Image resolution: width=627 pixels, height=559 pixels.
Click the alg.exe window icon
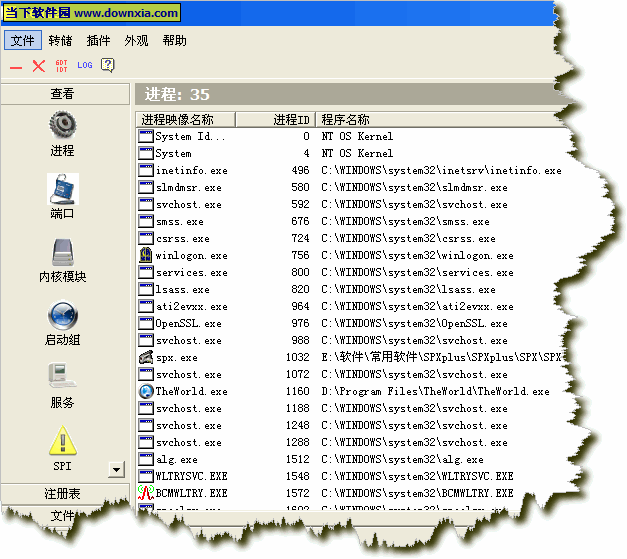146,459
